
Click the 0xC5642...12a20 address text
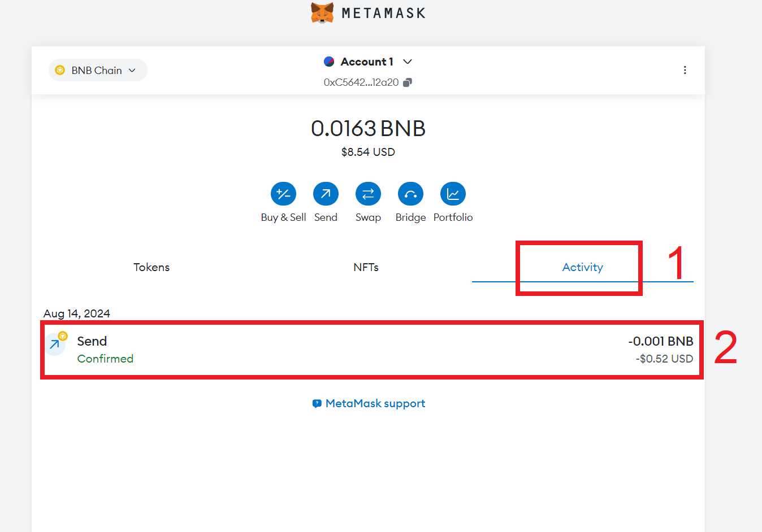pyautogui.click(x=361, y=82)
